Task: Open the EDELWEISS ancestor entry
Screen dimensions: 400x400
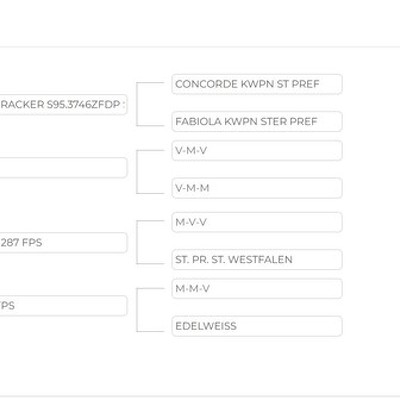Action: (257, 326)
